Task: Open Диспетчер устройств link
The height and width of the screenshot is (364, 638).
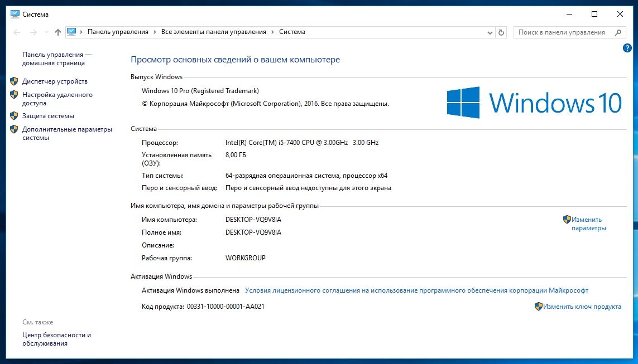Action: [x=55, y=81]
